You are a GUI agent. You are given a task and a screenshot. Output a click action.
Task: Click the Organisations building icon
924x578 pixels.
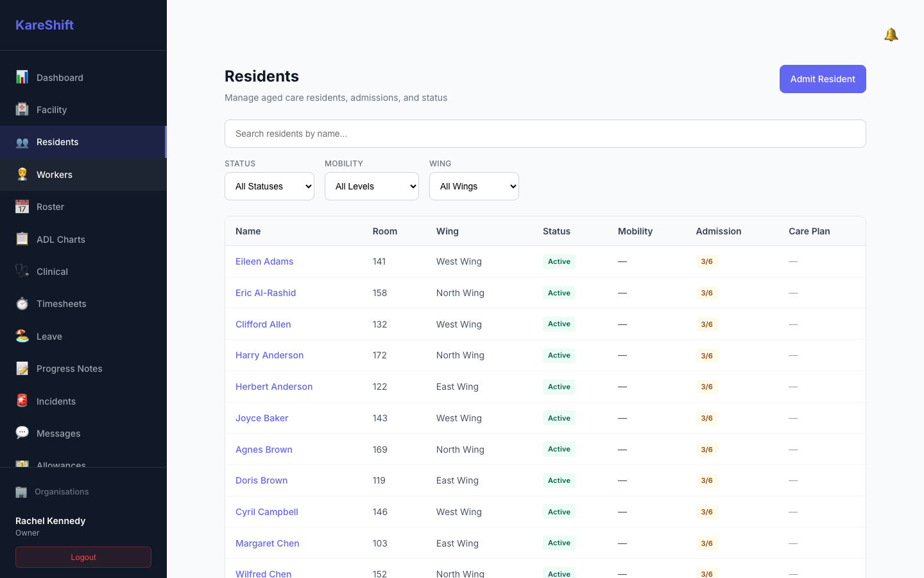pyautogui.click(x=21, y=492)
